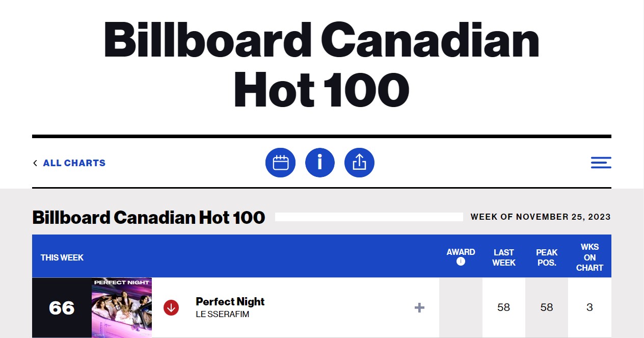Screen dimensions: 644x338
Task: Click the large Billboard Canadian Hot 100 title
Action: [x=321, y=64]
